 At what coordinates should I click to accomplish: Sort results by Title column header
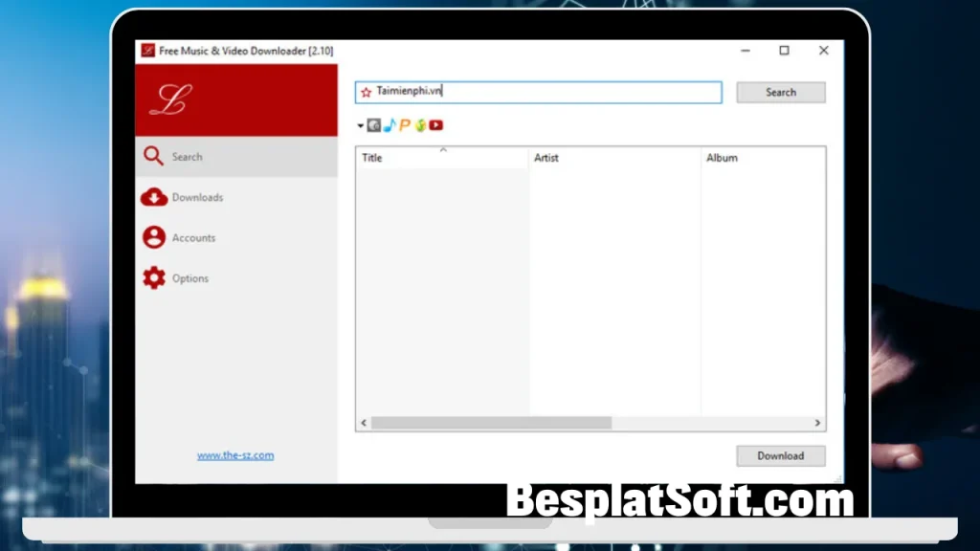(x=442, y=158)
